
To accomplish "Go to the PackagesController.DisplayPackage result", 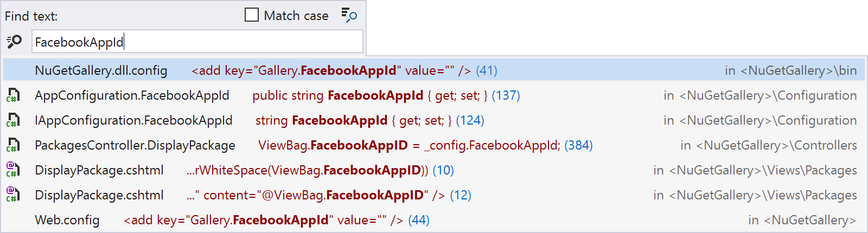I will pyautogui.click(x=434, y=145).
